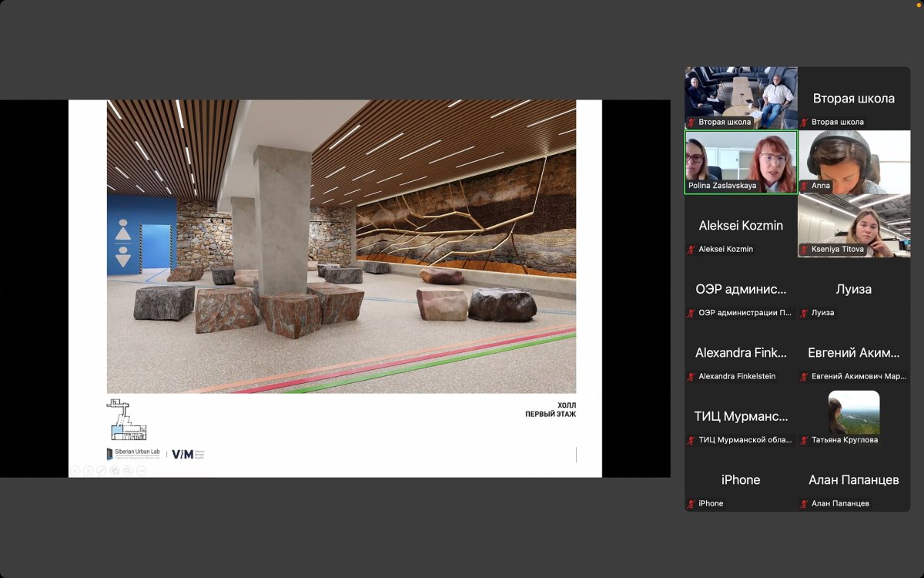Select the pen annotation tool on slide
924x578 pixels.
(x=102, y=470)
